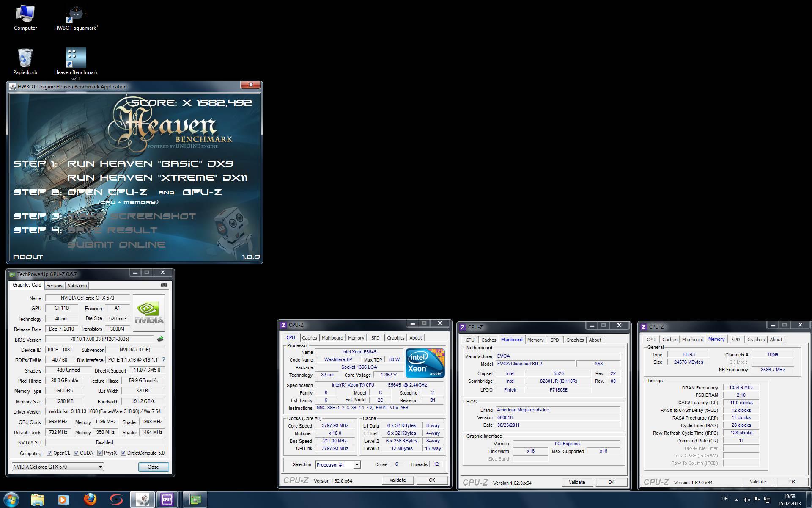
Task: Click the GPU-Z taskbar icon
Action: [195, 500]
